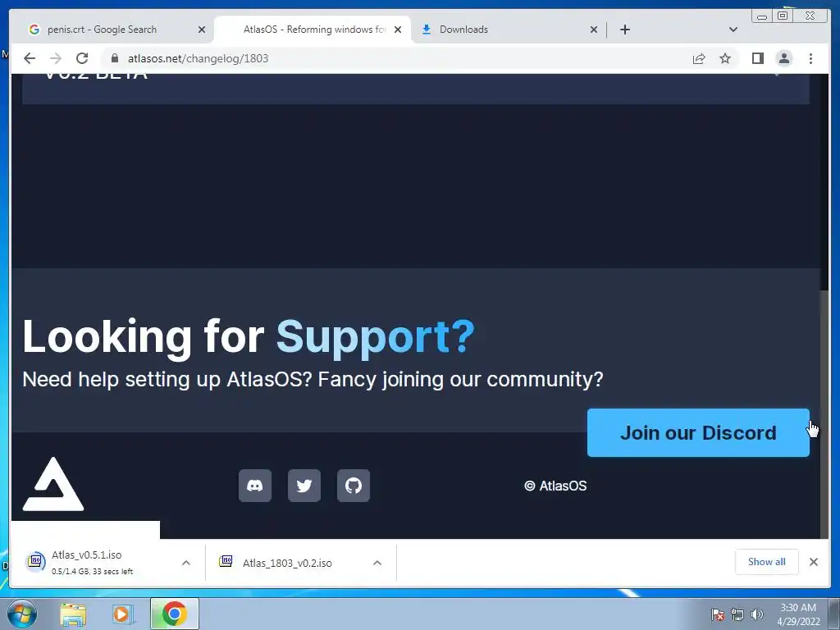Open the taskbar clock showing 3:30 AM
This screenshot has width=840, height=630.
coord(798,614)
